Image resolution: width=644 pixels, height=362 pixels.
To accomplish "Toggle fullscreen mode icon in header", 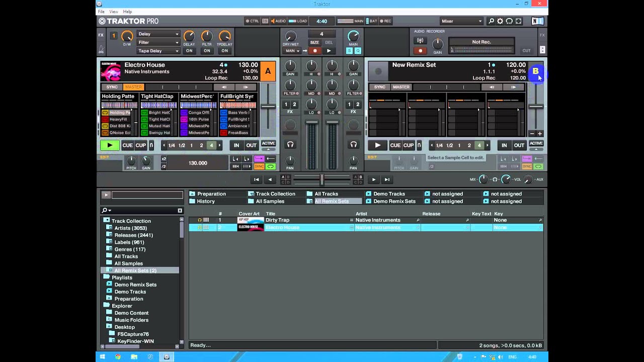I will (519, 21).
